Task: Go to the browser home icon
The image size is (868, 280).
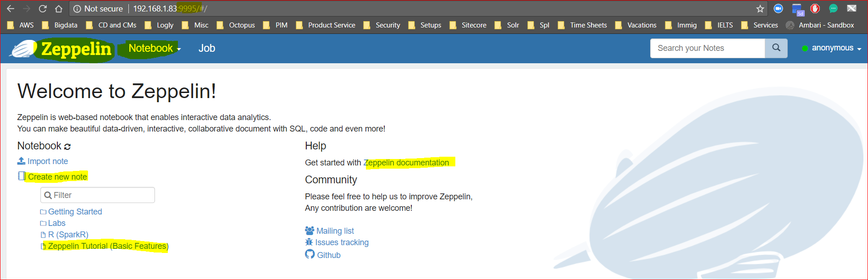Action: pyautogui.click(x=59, y=9)
